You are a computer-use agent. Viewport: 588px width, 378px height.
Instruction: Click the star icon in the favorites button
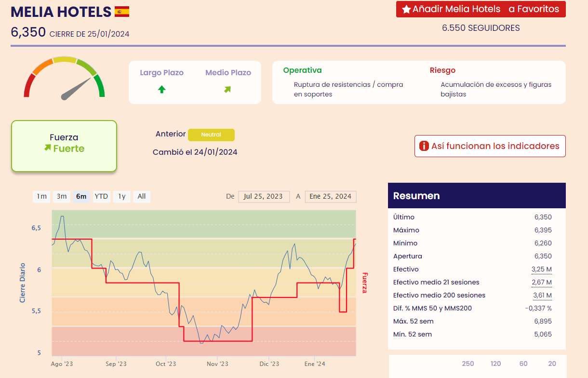(x=406, y=9)
